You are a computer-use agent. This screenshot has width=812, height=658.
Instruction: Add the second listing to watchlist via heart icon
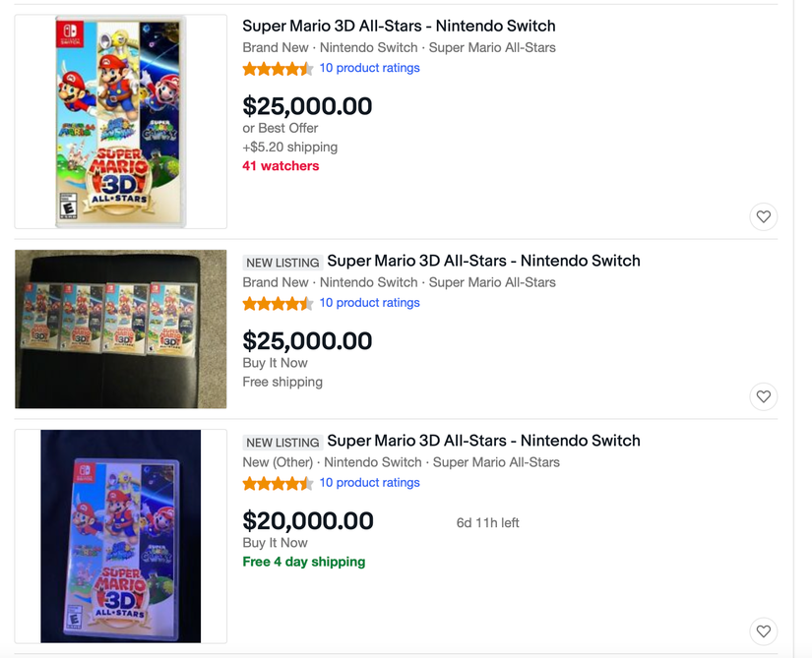click(x=764, y=396)
